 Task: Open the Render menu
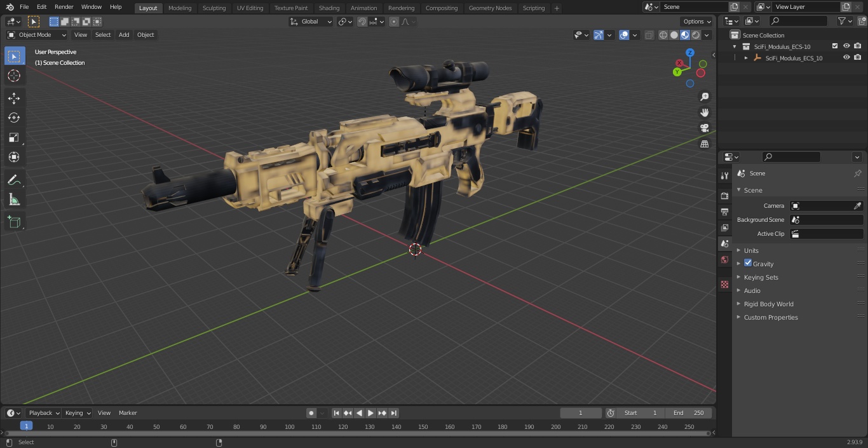tap(64, 7)
